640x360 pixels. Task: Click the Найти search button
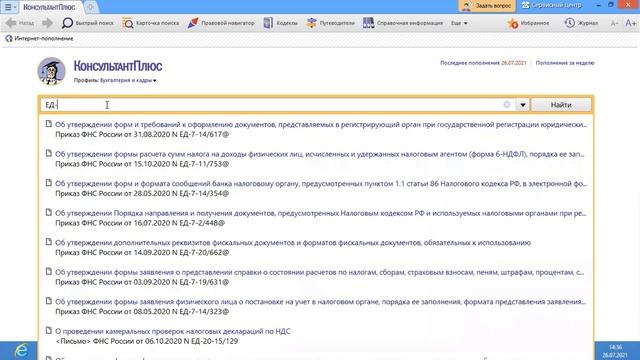point(561,105)
